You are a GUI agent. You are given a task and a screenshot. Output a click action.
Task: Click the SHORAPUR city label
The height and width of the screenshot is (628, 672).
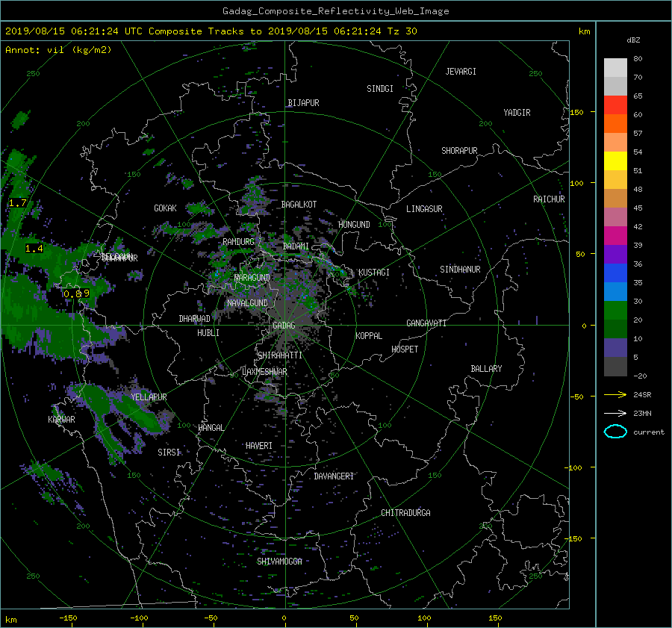[x=459, y=151]
